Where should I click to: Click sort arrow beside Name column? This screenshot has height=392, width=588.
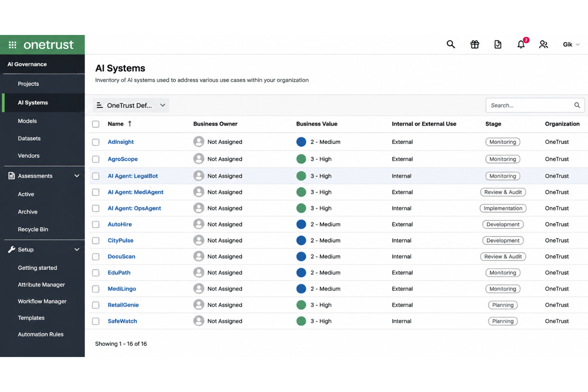point(130,124)
